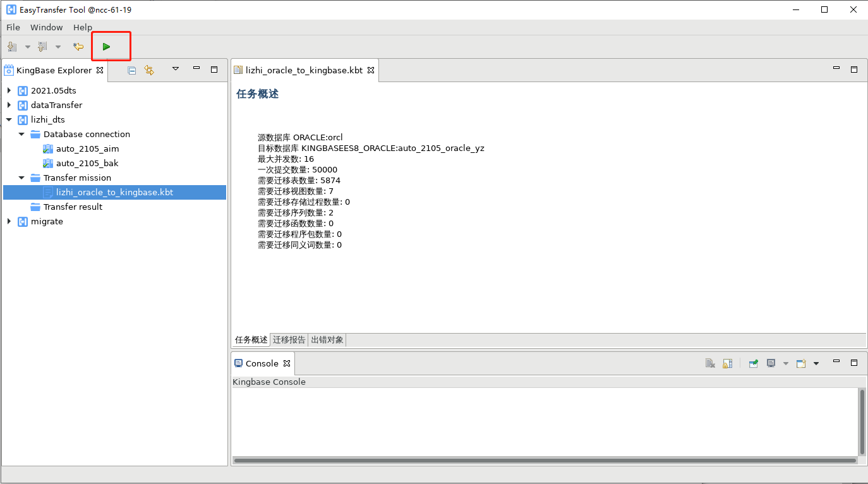Select the dataTransfer project icon
The image size is (868, 484).
[x=23, y=105]
